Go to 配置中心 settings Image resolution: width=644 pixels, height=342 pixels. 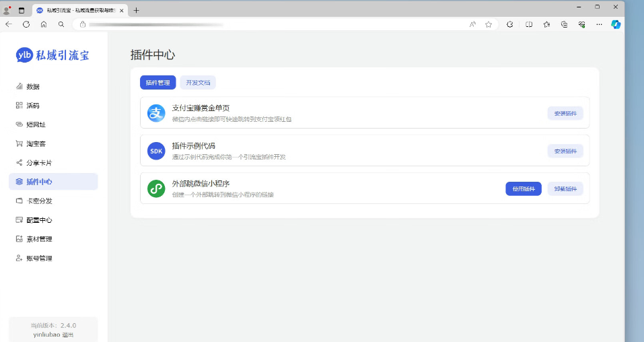pos(38,220)
